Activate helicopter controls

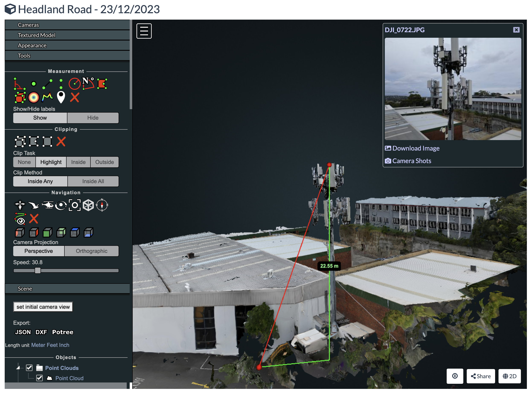coord(47,205)
